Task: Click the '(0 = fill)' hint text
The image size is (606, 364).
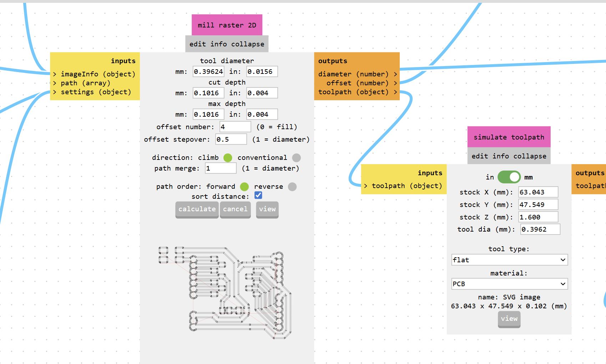Action: click(277, 127)
